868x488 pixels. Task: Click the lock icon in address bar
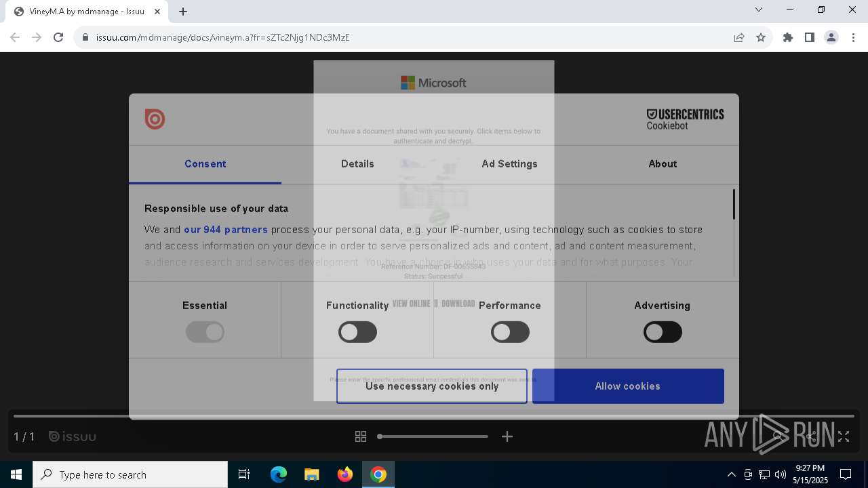pyautogui.click(x=85, y=37)
